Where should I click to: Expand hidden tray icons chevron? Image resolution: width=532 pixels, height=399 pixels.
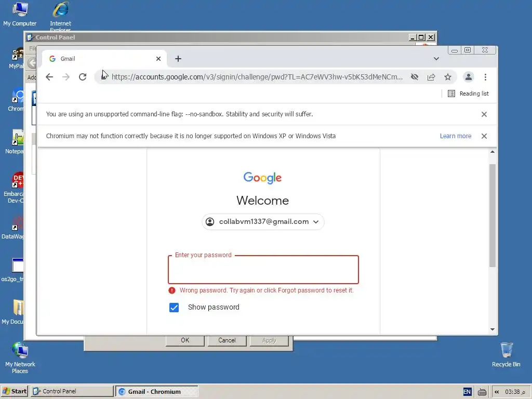pyautogui.click(x=497, y=392)
